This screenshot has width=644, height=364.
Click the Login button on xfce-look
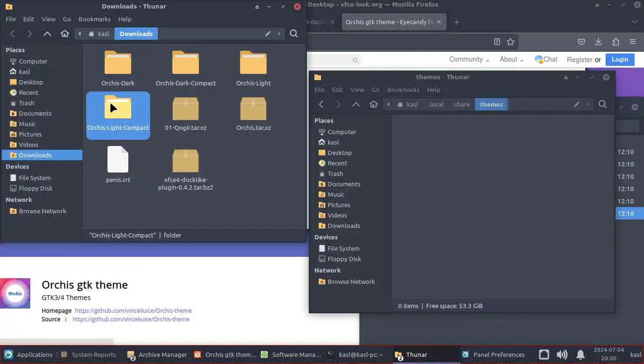coord(620,59)
